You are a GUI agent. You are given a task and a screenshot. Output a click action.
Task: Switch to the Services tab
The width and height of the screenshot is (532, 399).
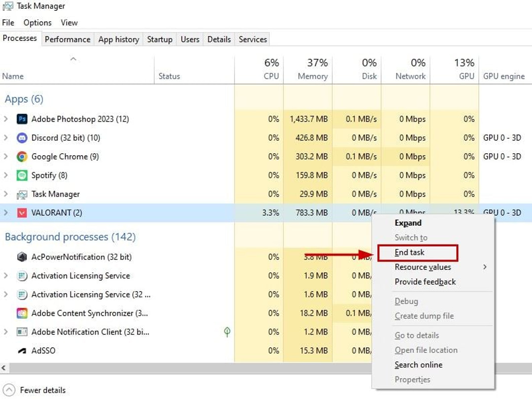point(252,39)
